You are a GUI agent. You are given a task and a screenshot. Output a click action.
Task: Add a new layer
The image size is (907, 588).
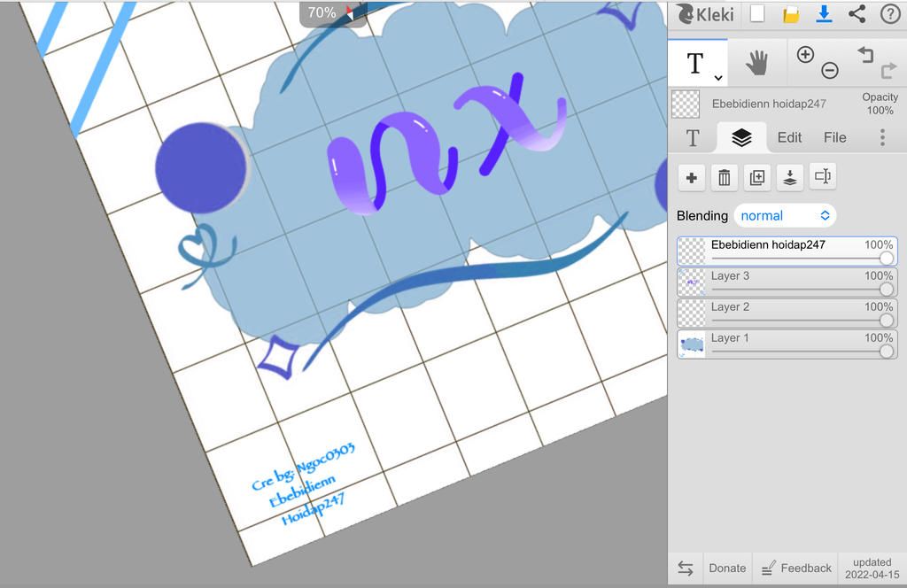click(x=691, y=177)
